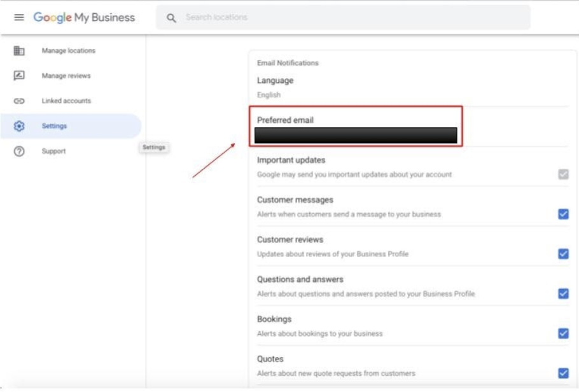Click the Settings gear icon

[19, 126]
